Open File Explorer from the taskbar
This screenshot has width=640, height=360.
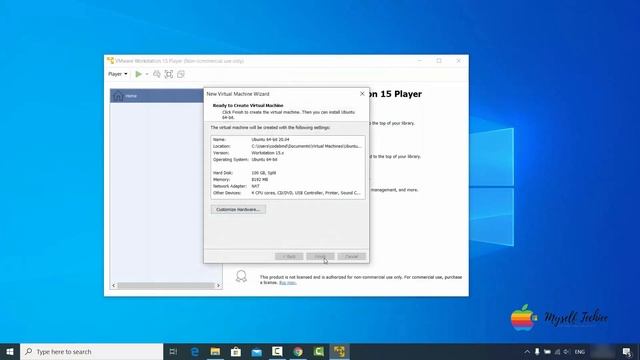click(x=215, y=351)
